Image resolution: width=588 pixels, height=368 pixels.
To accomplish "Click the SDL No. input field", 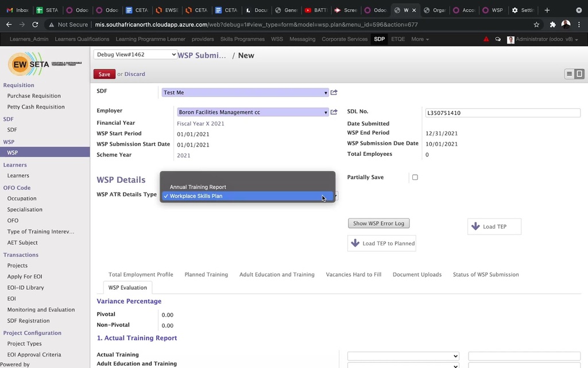I will tap(502, 113).
